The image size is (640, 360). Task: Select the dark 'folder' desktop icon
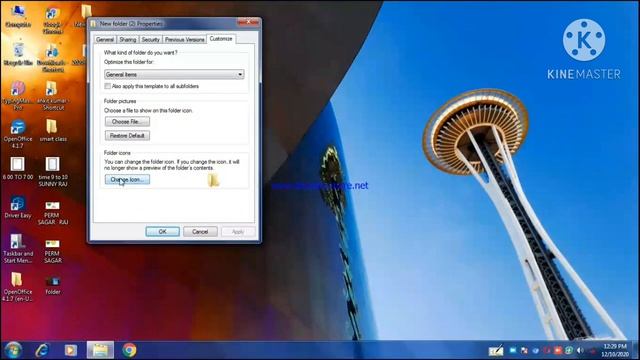(53, 285)
